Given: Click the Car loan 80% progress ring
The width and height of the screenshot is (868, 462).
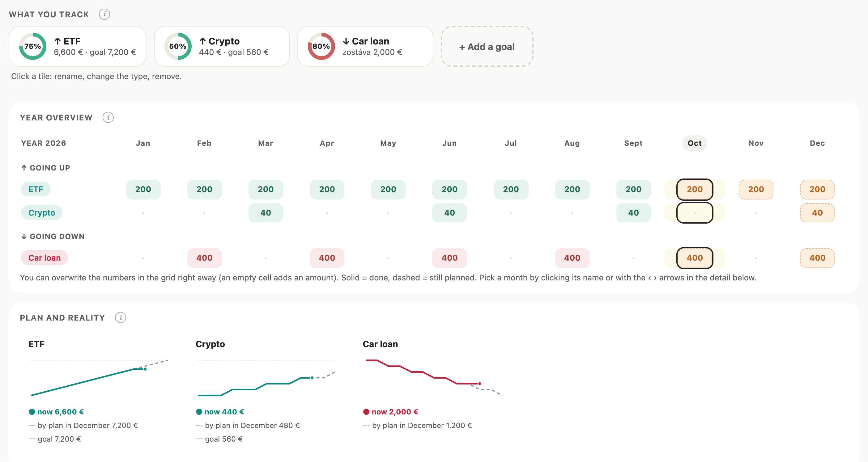Looking at the screenshot, I should (x=321, y=46).
